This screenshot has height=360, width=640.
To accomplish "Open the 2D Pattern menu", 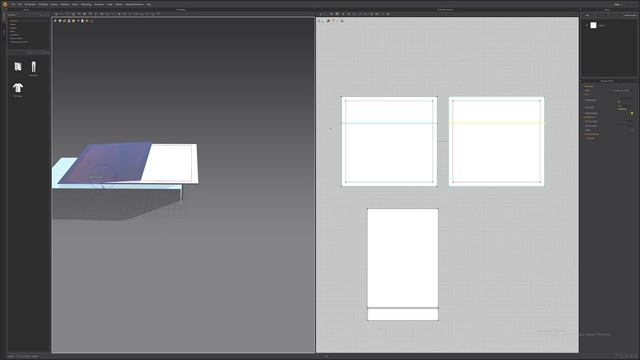I will 43,4.
